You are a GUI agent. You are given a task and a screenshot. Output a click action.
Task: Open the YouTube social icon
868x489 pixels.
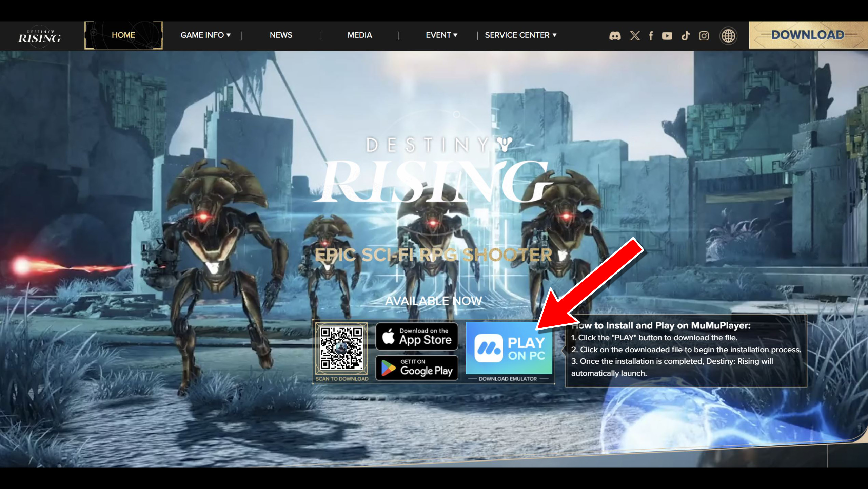tap(667, 36)
